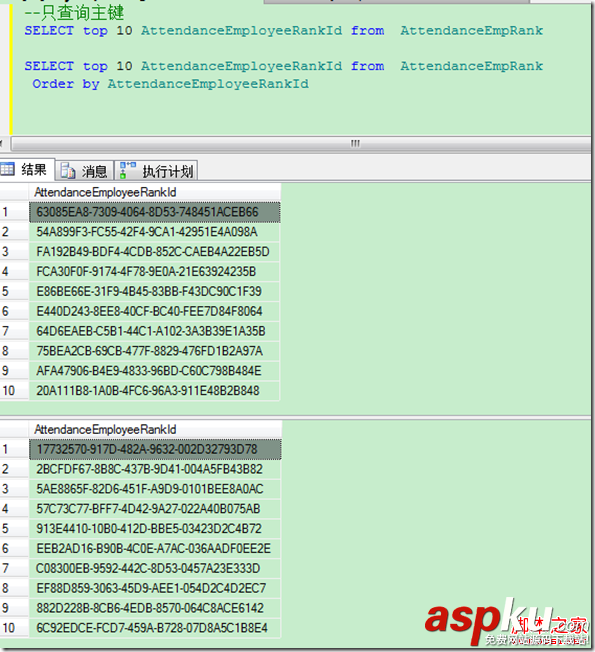Select cell 64D6EAEB-C5B1-44C1-A102-3A3B39E1A35B
Screen dimensions: 595x652
pos(154,331)
